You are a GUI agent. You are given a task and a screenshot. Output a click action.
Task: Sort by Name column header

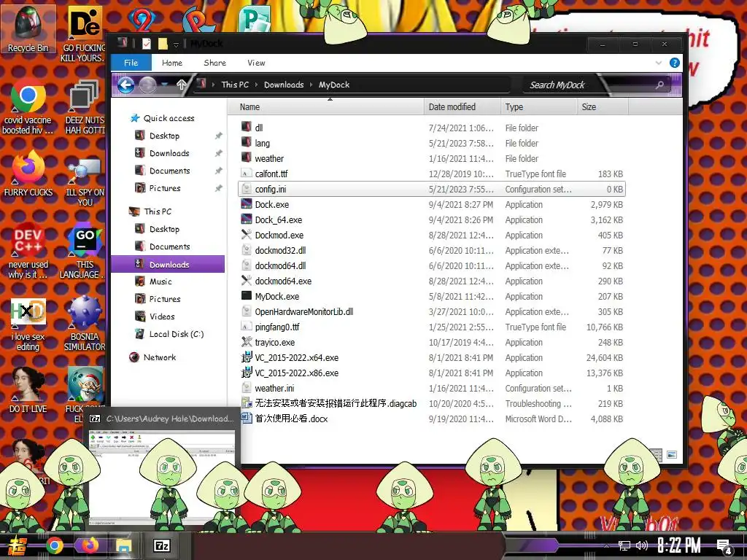tap(326, 106)
